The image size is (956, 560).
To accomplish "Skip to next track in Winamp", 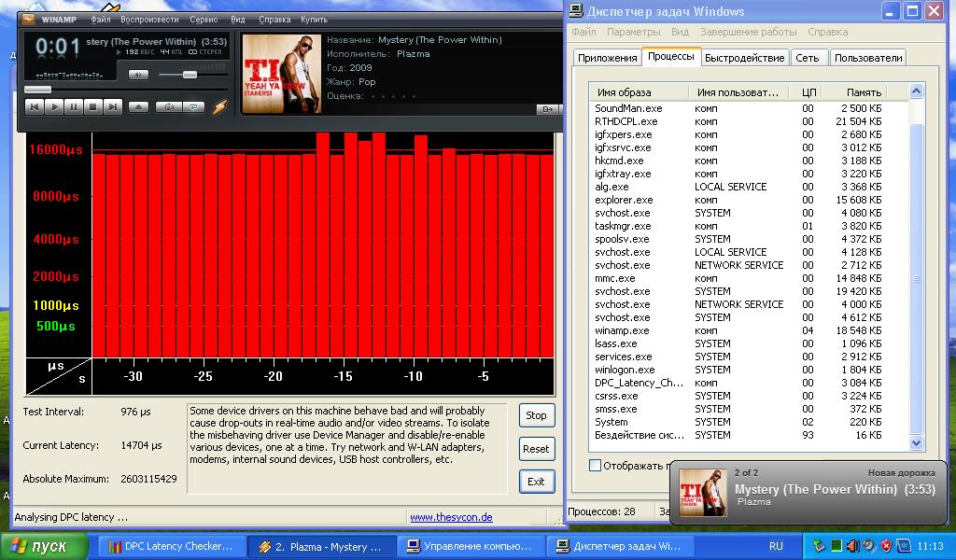I will [113, 106].
